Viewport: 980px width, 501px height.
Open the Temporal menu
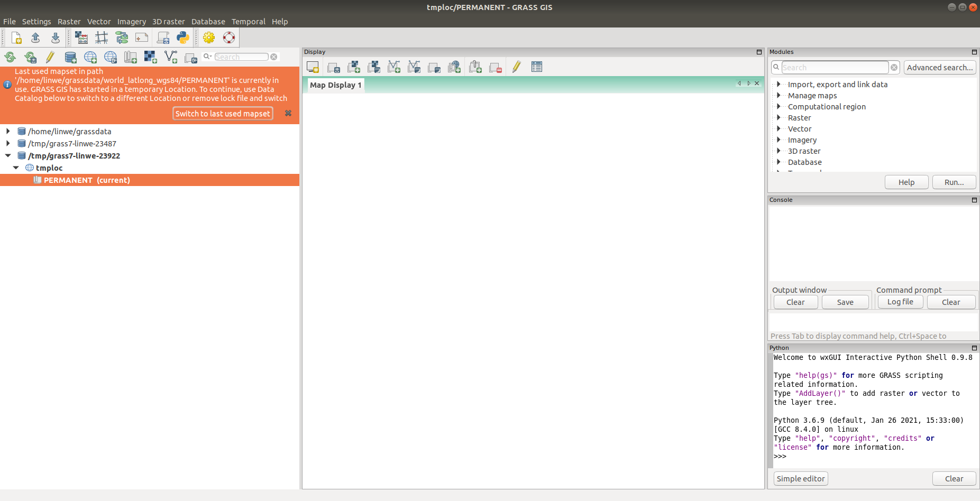[x=248, y=22]
